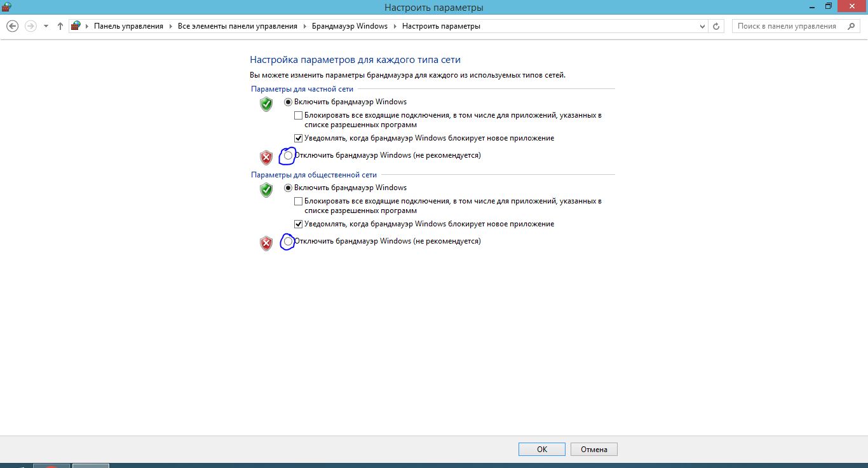Expand the address bar history dropdown
Screen dimensions: 868x468
click(x=702, y=26)
